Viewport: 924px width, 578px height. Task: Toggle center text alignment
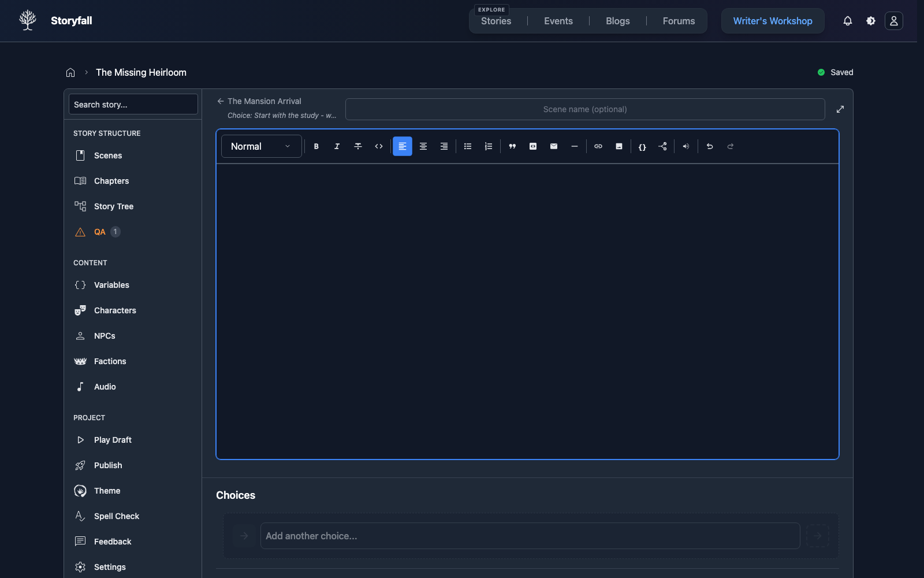tap(423, 146)
